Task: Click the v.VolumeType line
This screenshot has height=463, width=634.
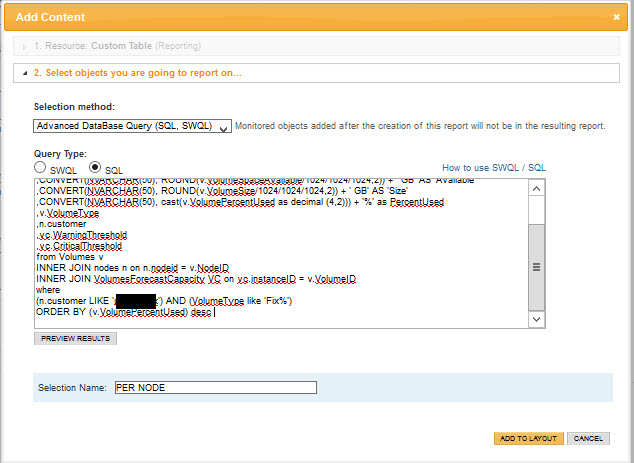Action: point(68,213)
